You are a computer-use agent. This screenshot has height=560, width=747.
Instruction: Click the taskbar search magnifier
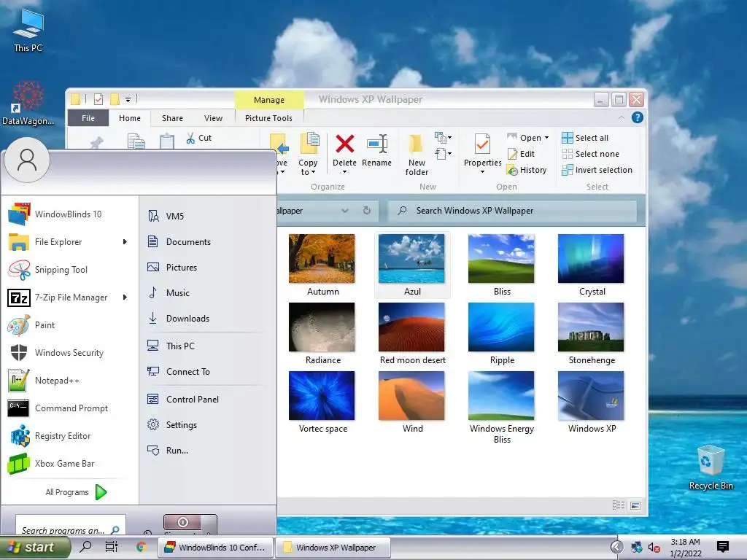coord(85,547)
